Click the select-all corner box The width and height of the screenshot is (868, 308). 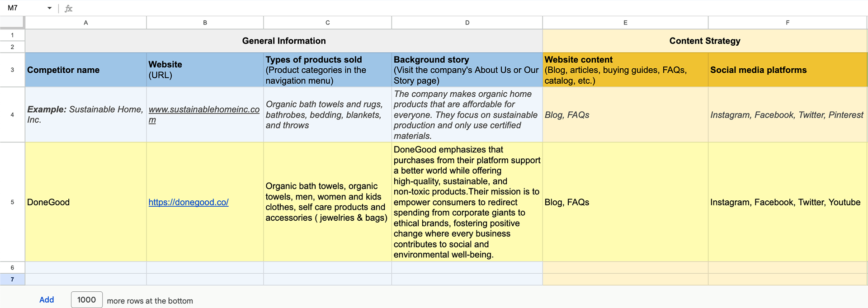pyautogui.click(x=12, y=23)
